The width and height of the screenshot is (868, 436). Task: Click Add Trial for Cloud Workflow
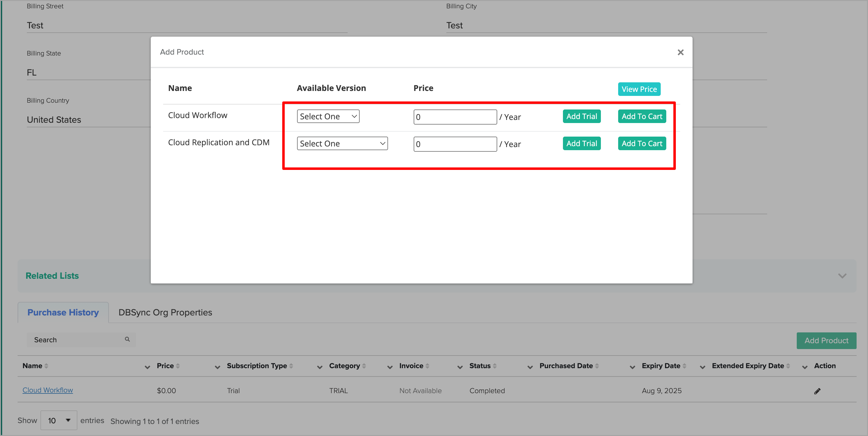(581, 116)
